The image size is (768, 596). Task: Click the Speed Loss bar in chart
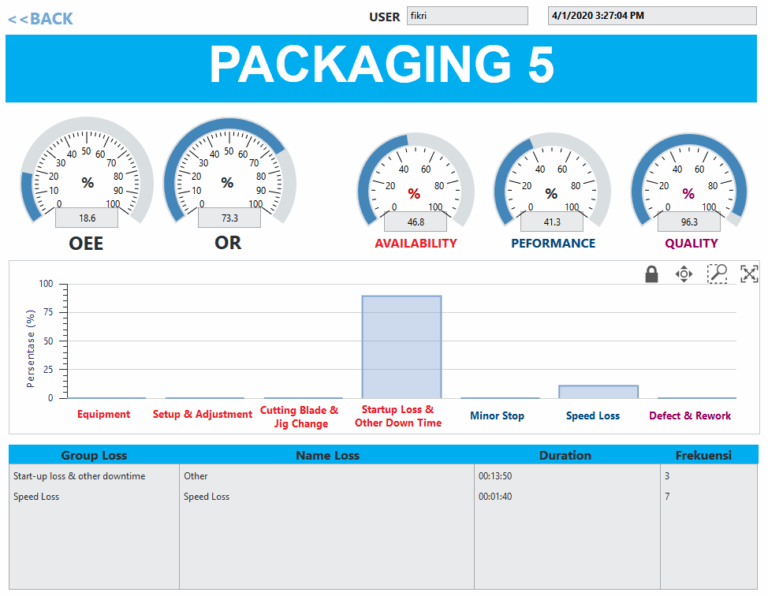click(x=598, y=391)
